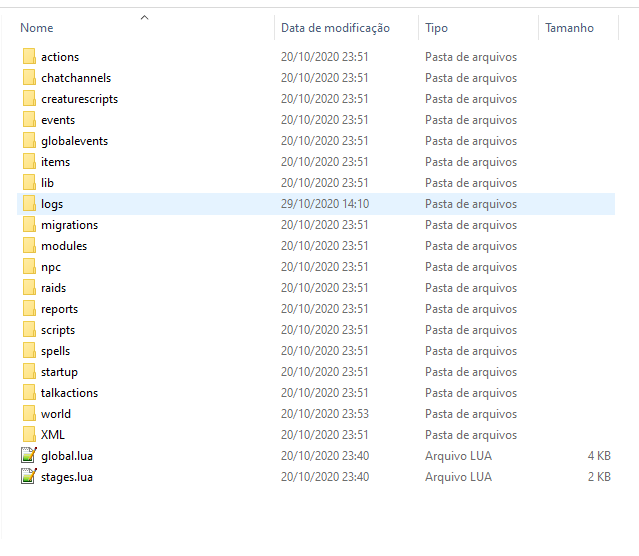The height and width of the screenshot is (556, 639).
Task: Select the chatchannels folder icon
Action: click(x=29, y=77)
